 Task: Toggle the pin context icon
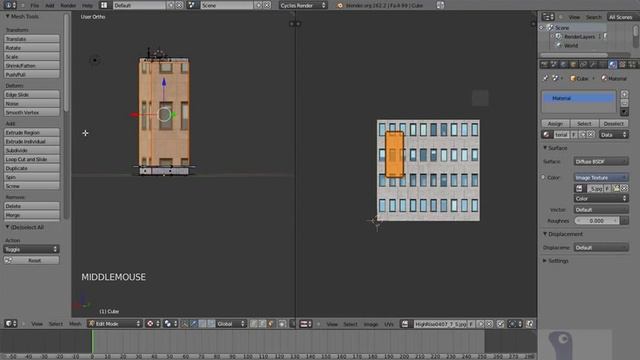click(546, 78)
